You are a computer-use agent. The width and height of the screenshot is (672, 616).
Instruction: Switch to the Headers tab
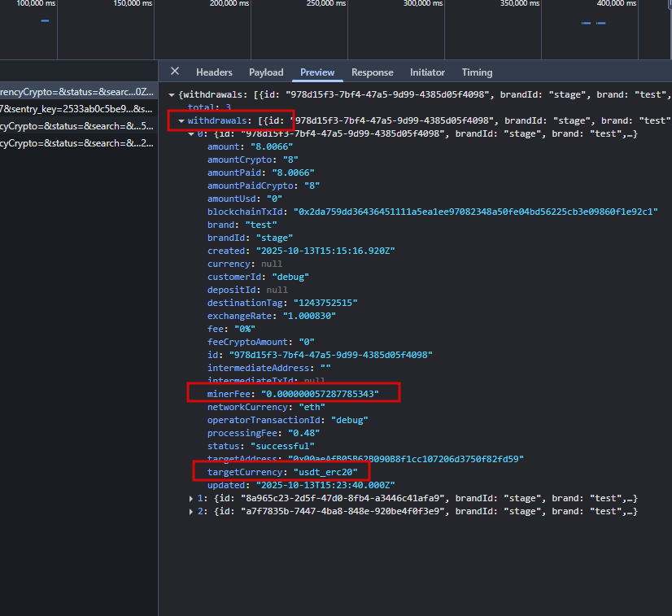(214, 72)
